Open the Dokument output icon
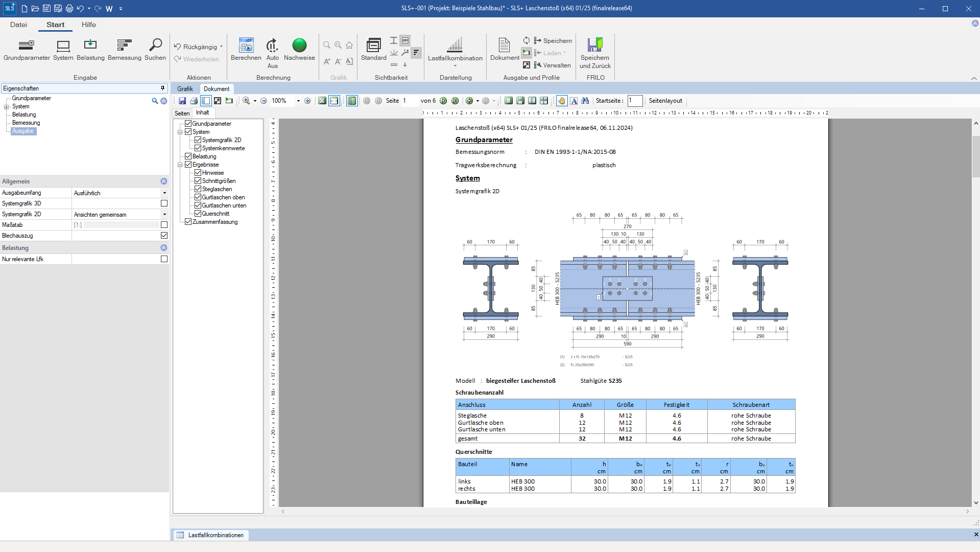 point(505,50)
